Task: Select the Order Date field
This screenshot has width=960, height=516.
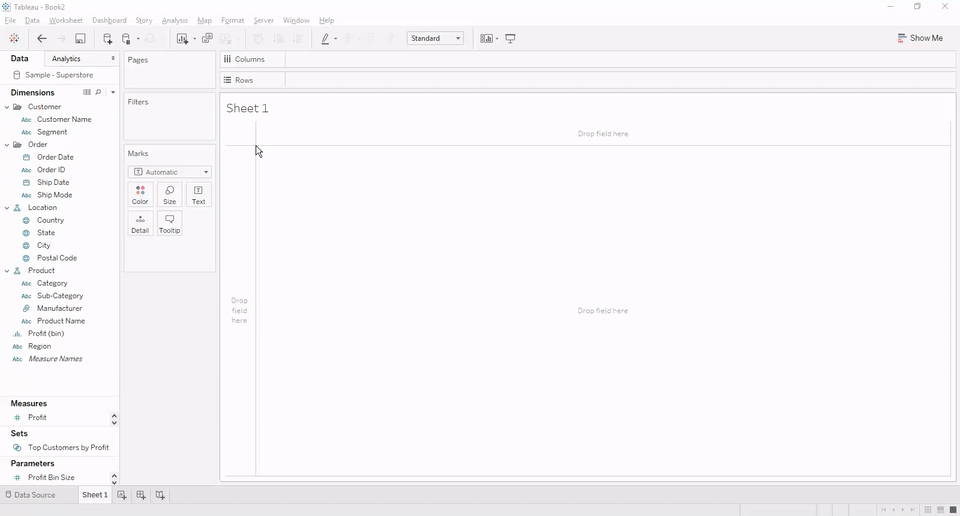Action: pos(55,157)
